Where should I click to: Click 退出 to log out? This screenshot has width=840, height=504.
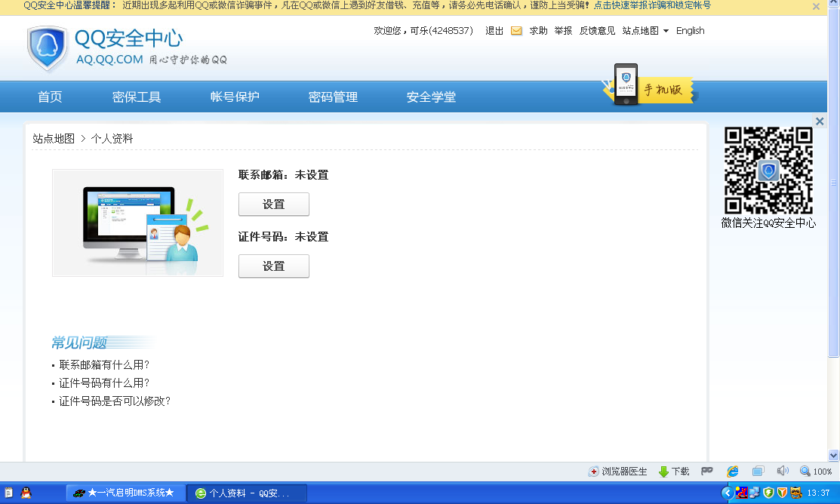pyautogui.click(x=494, y=30)
